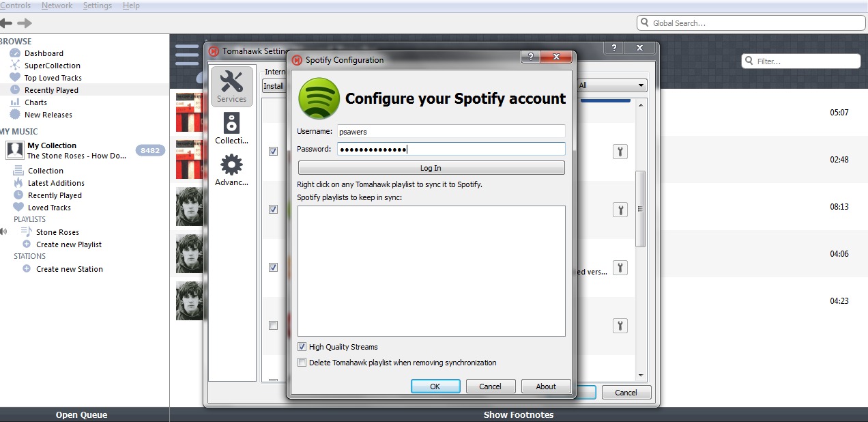Open the Services settings page
Image resolution: width=868 pixels, height=422 pixels.
pyautogui.click(x=231, y=85)
